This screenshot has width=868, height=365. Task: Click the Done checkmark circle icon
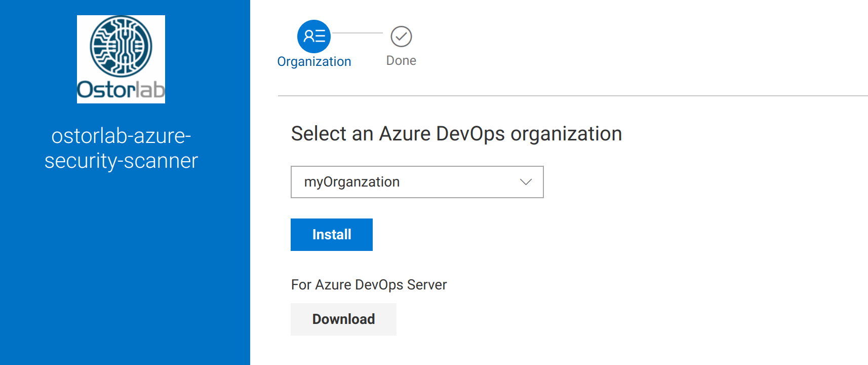click(x=401, y=36)
